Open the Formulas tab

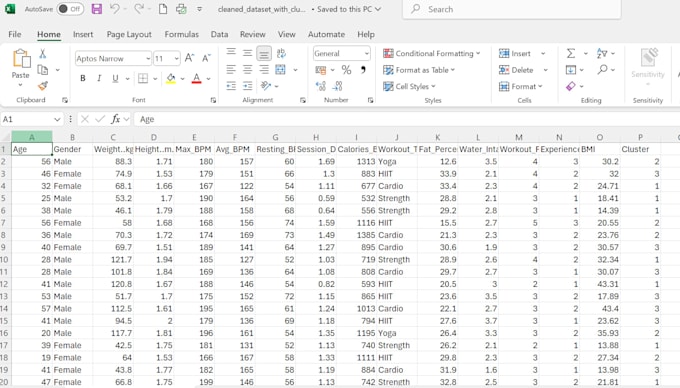click(182, 34)
